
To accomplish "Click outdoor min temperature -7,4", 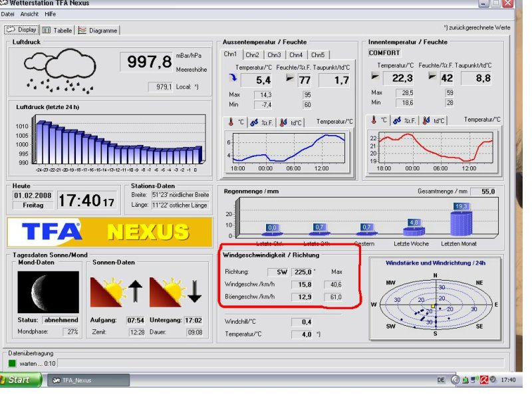I will click(263, 105).
